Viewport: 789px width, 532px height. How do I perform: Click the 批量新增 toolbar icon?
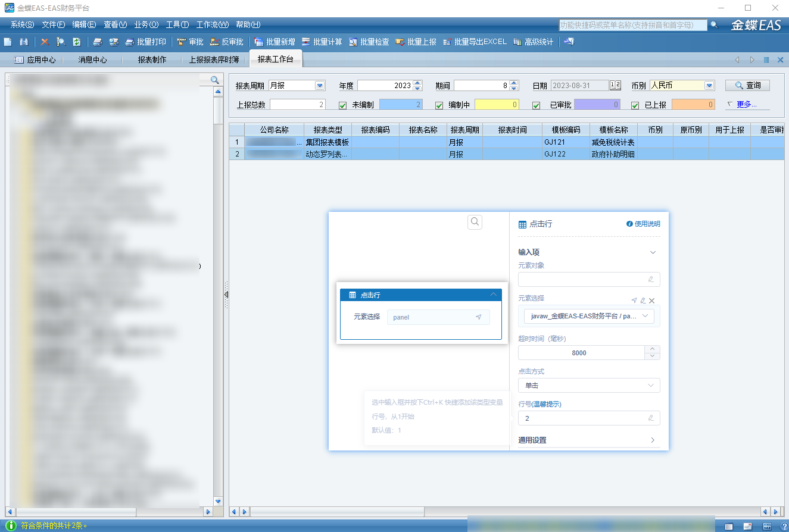point(259,42)
